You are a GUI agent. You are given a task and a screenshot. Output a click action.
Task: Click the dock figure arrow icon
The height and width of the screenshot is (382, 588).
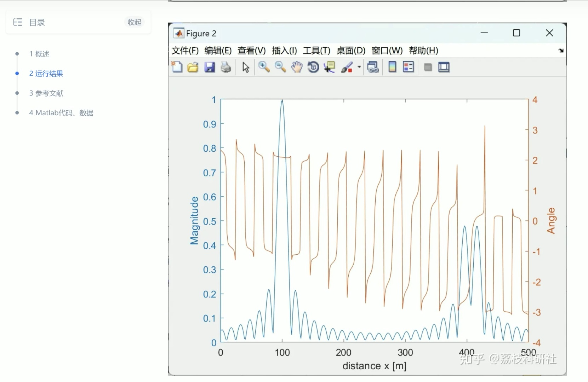(561, 51)
